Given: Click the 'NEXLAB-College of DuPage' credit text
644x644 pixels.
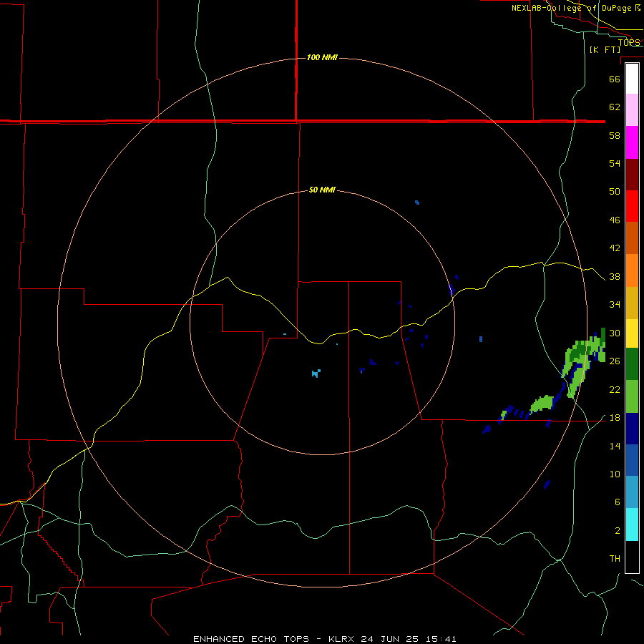Looking at the screenshot, I should (x=571, y=8).
